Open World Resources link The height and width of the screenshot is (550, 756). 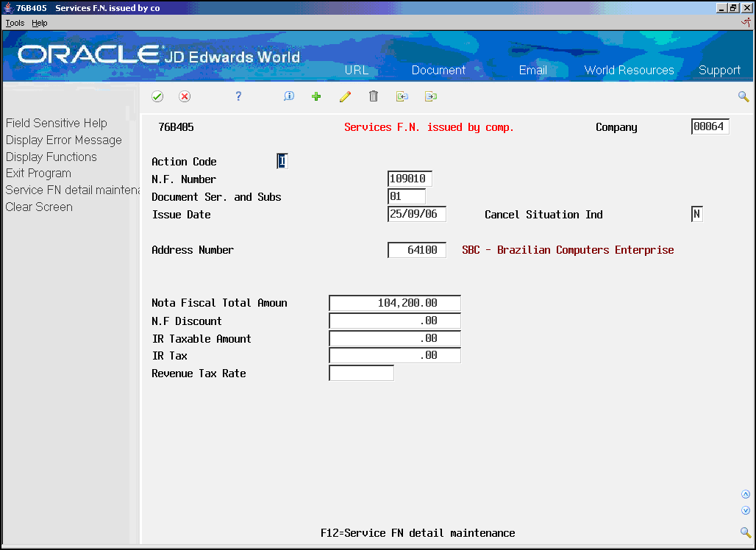tap(630, 70)
